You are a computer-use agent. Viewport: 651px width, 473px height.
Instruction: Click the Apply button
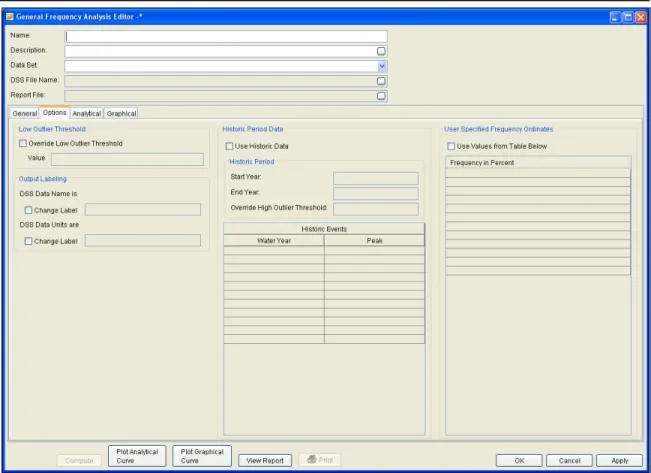(x=619, y=461)
